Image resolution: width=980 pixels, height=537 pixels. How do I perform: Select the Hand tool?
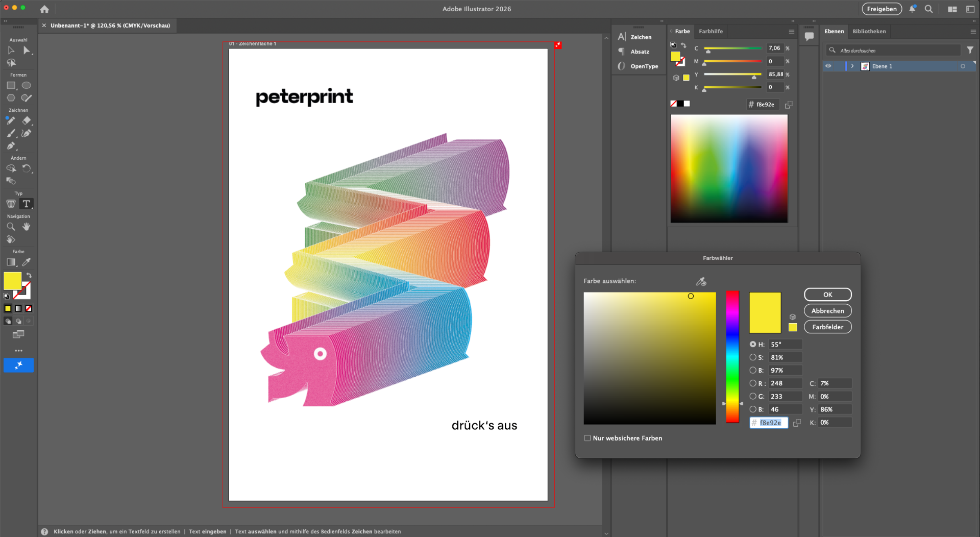[27, 227]
